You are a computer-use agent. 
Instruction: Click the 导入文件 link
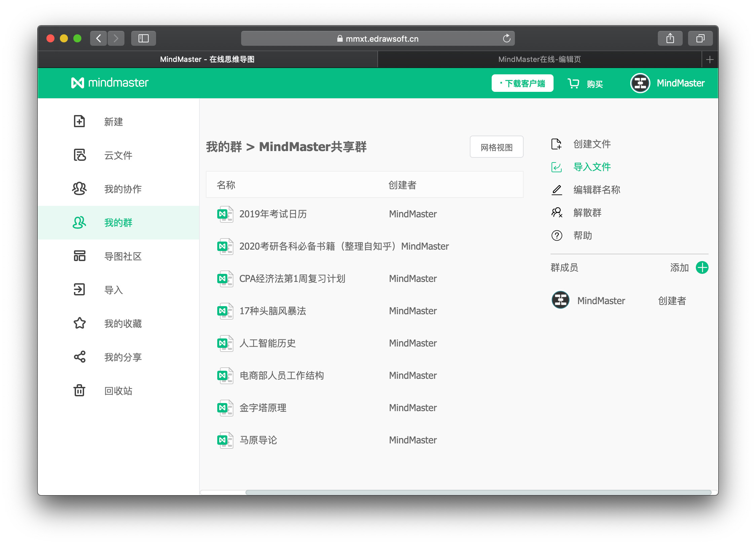coord(592,167)
